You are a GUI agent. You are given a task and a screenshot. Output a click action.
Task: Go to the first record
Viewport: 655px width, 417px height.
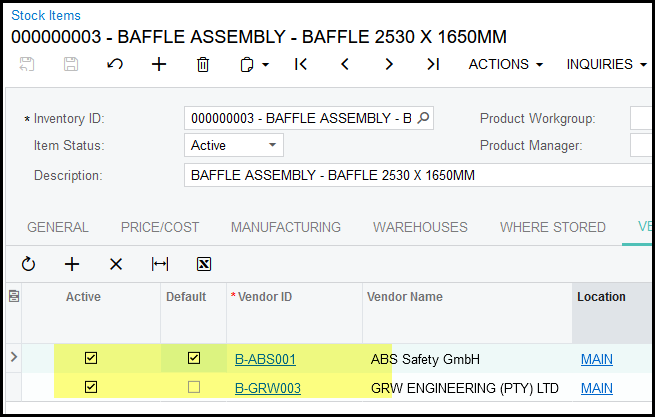tap(301, 65)
